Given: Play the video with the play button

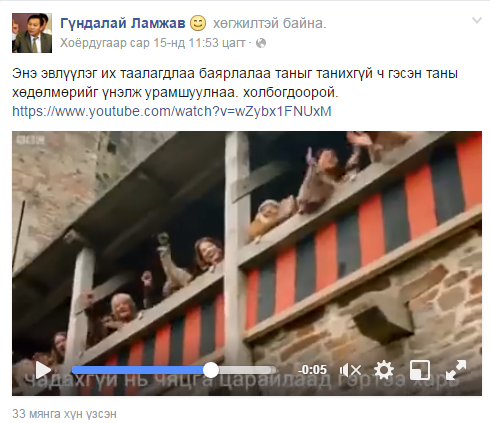Looking at the screenshot, I should coord(43,370).
